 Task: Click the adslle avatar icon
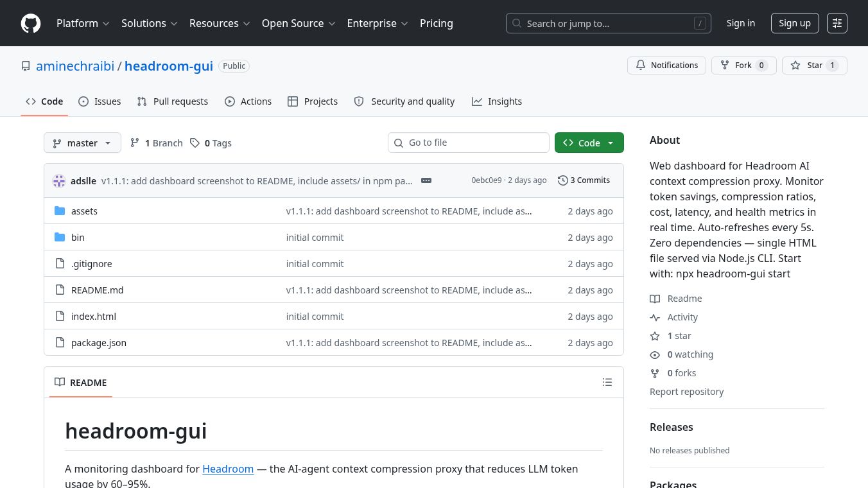[59, 181]
